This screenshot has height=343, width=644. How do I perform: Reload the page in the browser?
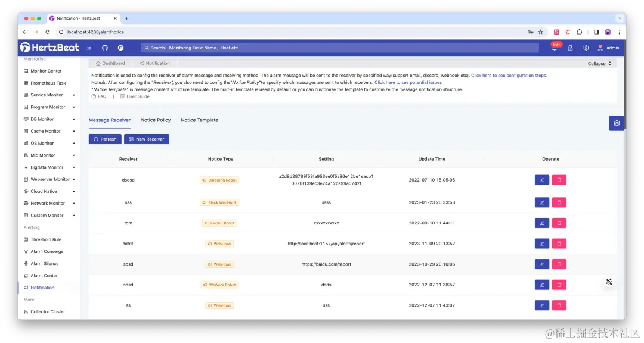tap(48, 32)
